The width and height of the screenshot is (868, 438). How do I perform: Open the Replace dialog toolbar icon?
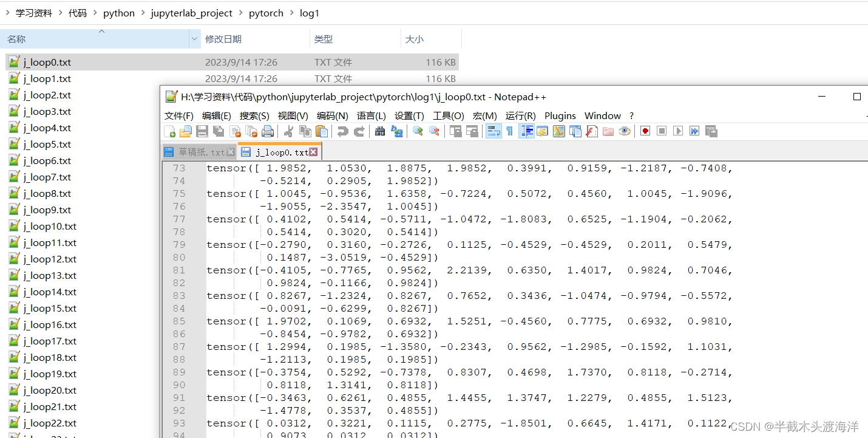tap(397, 131)
